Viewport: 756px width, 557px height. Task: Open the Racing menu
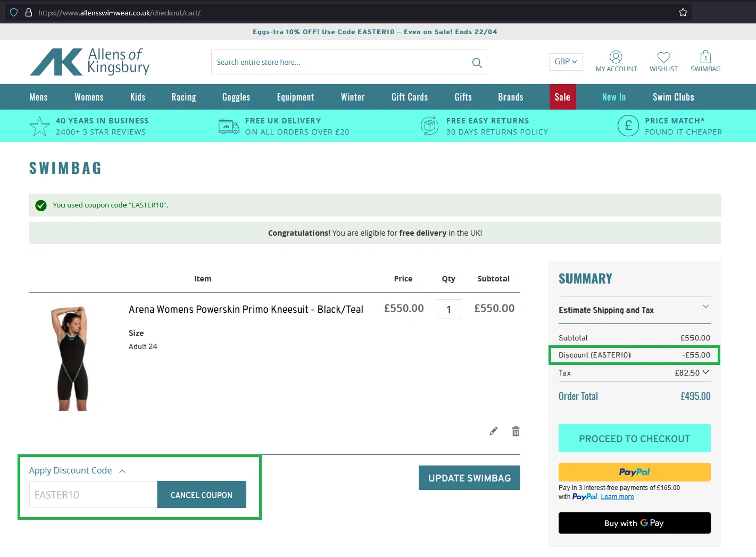tap(183, 97)
